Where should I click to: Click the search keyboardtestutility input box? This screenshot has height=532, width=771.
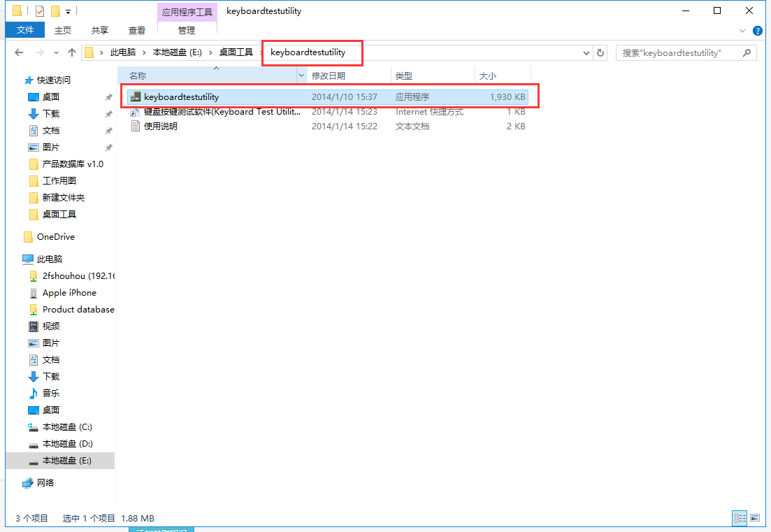679,52
